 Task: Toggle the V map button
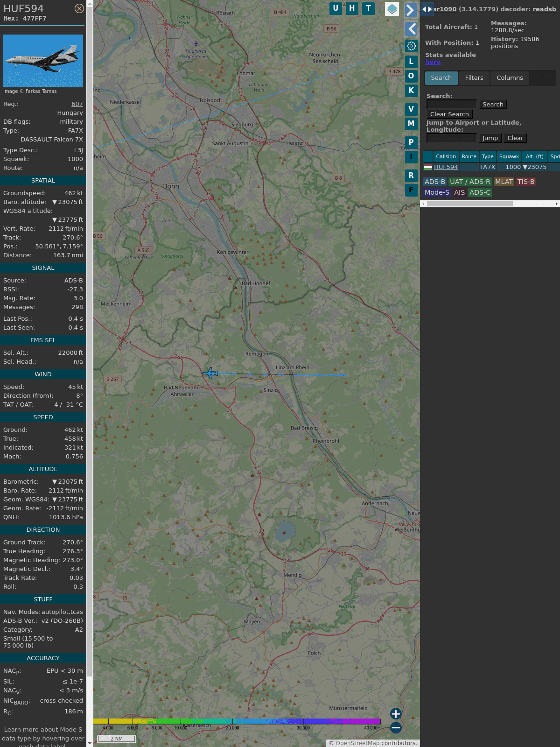point(411,109)
